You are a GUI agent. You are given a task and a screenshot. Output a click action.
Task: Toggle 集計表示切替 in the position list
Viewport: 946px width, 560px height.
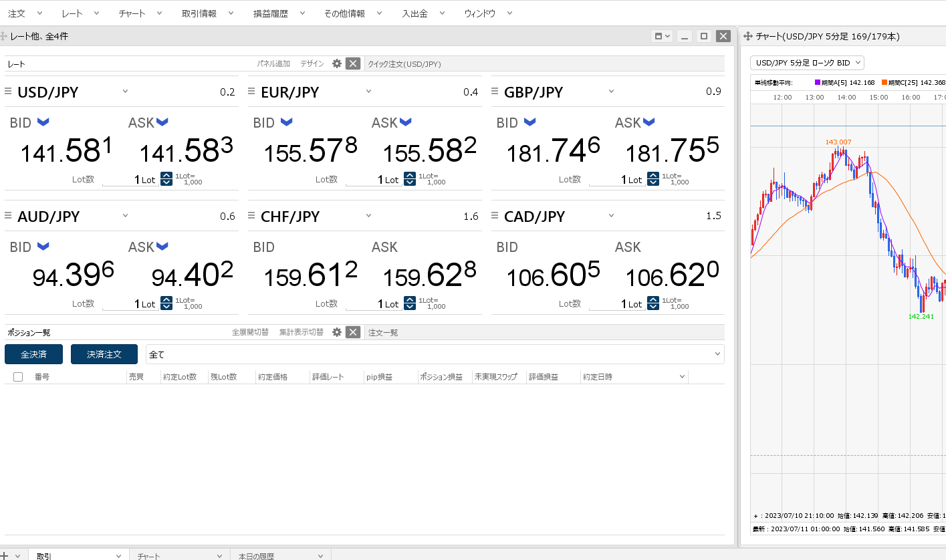coord(301,332)
